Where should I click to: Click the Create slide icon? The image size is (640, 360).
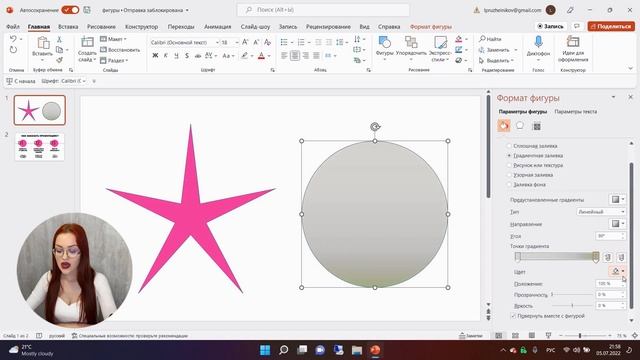87,42
